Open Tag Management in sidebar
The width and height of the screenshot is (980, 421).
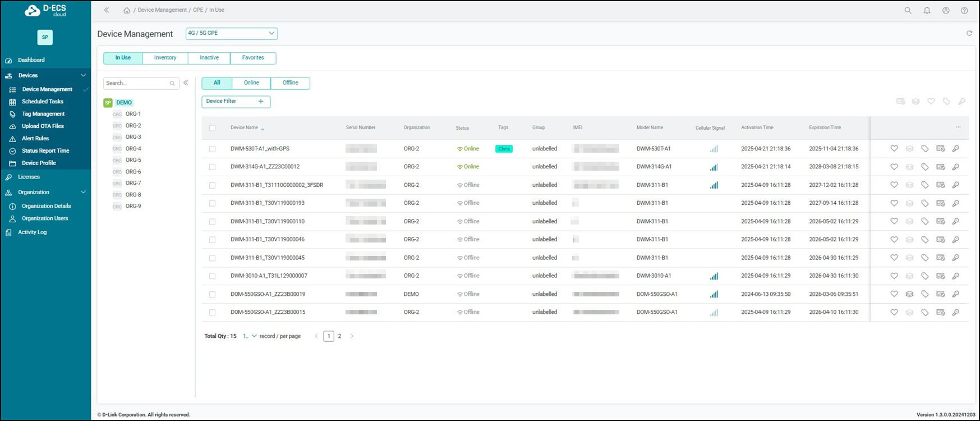tap(43, 114)
